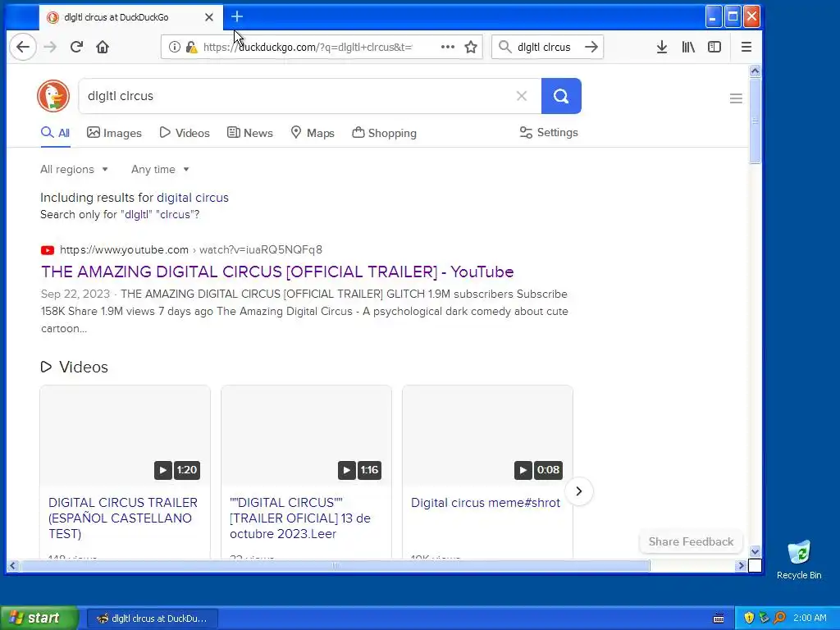The image size is (840, 630).
Task: Select the All results tab
Action: (55, 133)
